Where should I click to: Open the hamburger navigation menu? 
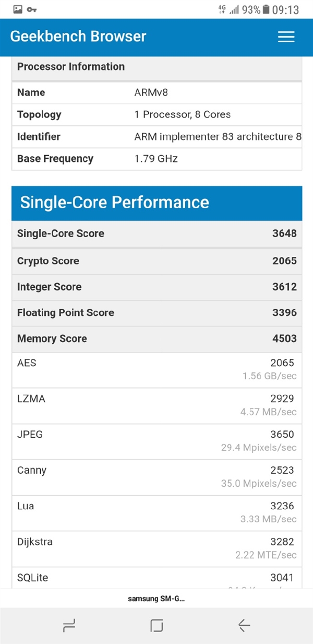[x=286, y=37]
